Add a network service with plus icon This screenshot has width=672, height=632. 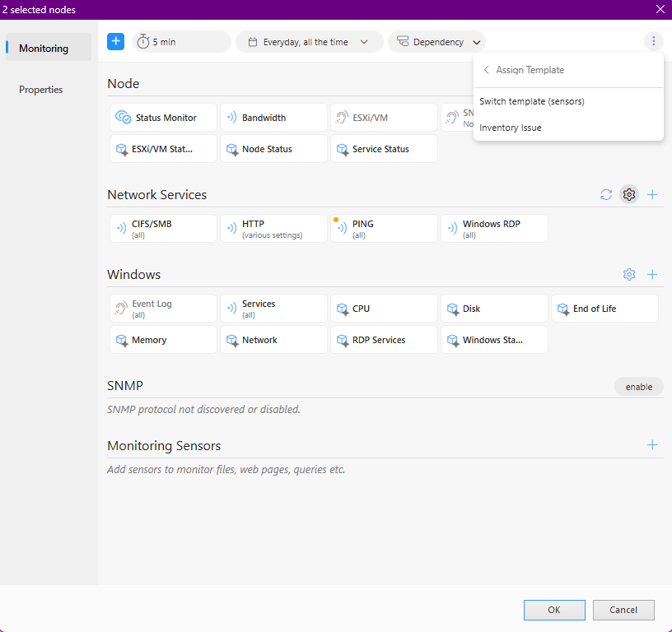(x=652, y=194)
